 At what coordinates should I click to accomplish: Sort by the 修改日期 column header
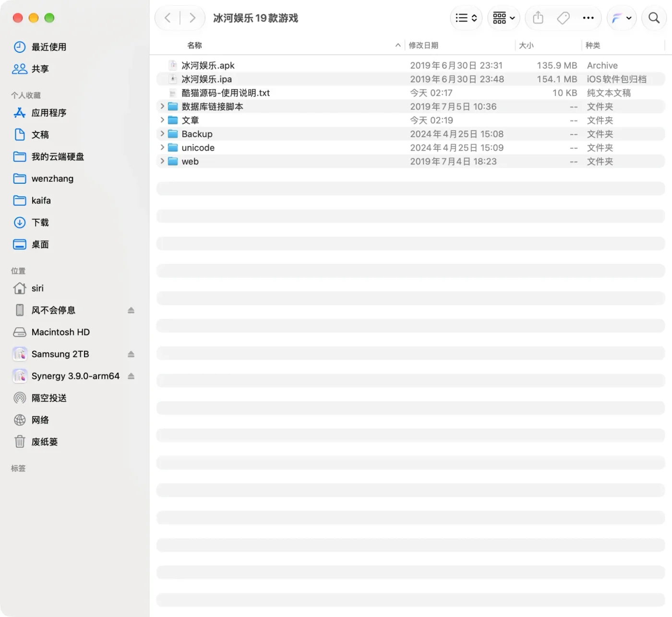coord(423,45)
